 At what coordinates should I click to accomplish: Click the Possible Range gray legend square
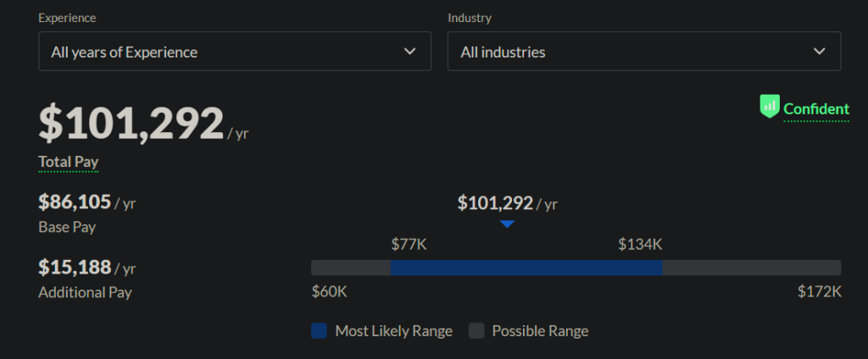tap(476, 331)
